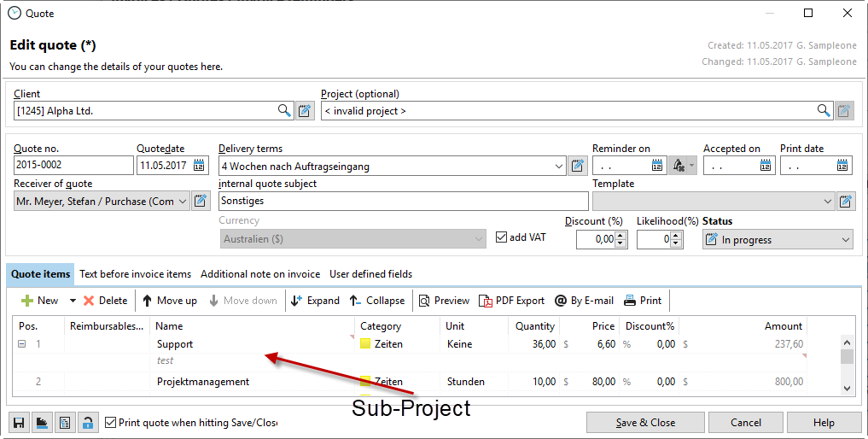Expand the Receiver of quote dropdown

[x=183, y=202]
